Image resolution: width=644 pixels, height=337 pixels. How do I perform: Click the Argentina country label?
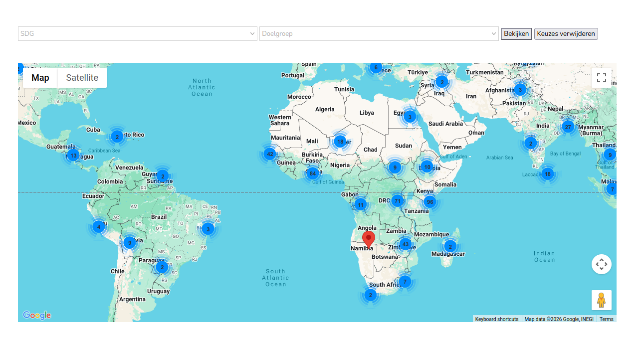coord(132,299)
